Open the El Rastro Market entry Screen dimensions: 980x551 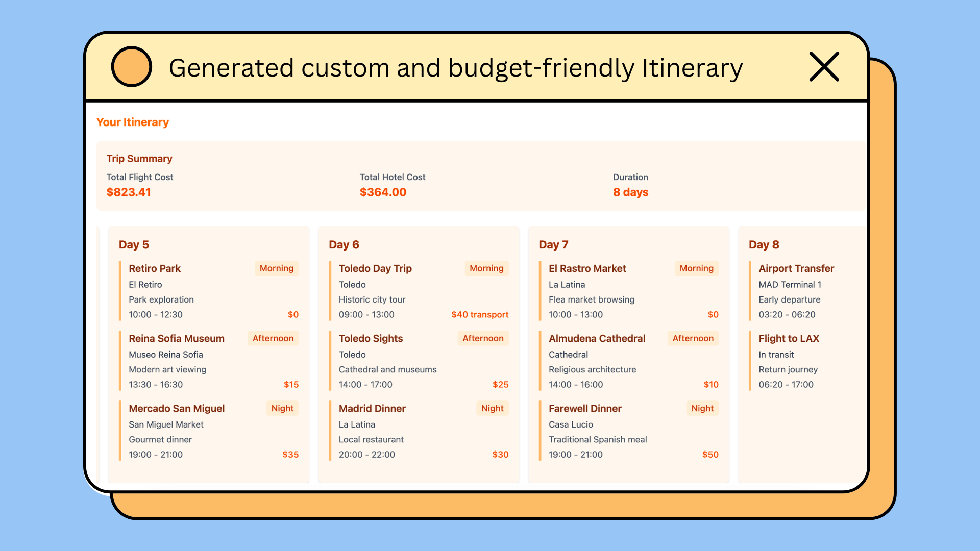click(x=587, y=268)
